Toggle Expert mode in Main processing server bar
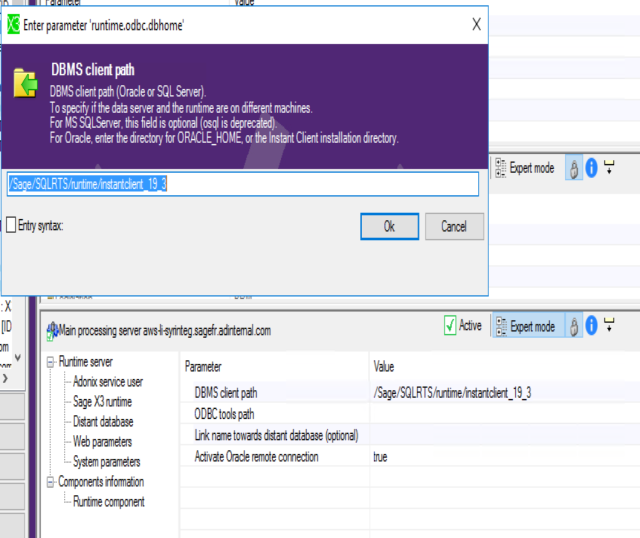This screenshot has width=640, height=538. [524, 326]
